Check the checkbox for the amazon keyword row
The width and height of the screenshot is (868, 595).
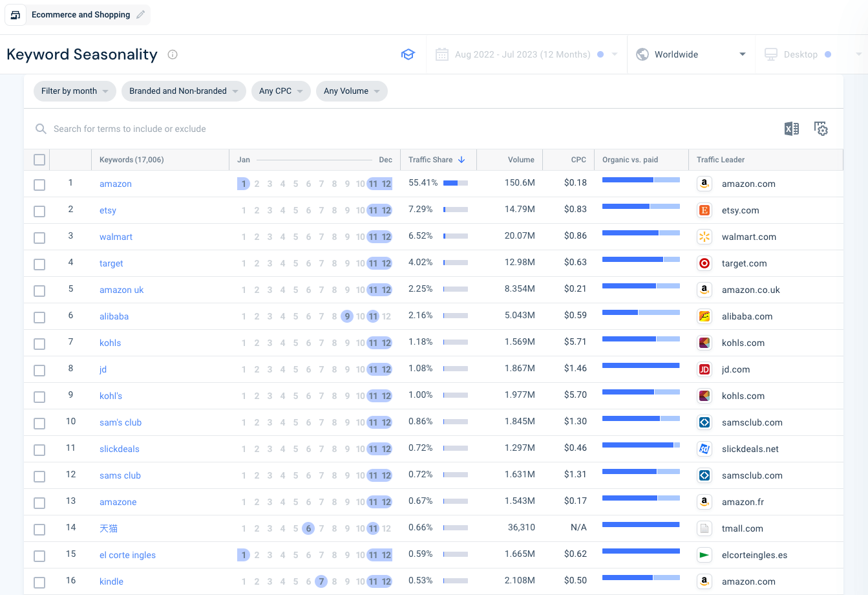(x=39, y=184)
